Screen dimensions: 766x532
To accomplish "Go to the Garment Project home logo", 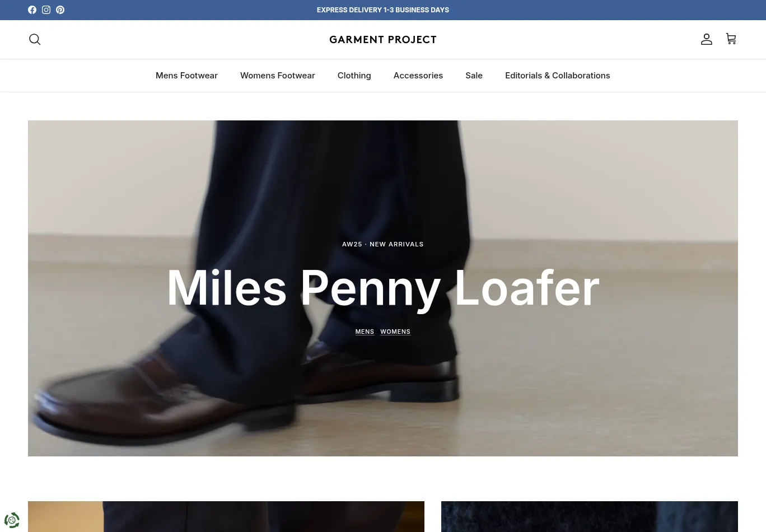I will 383,39.
